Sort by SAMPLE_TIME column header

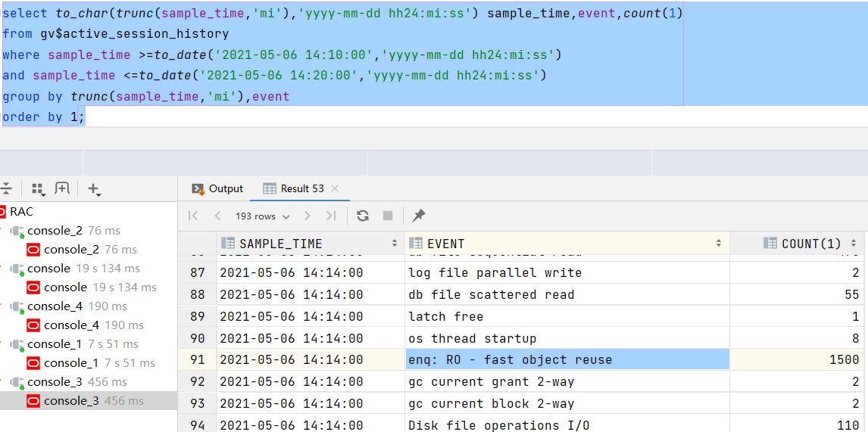pyautogui.click(x=309, y=244)
